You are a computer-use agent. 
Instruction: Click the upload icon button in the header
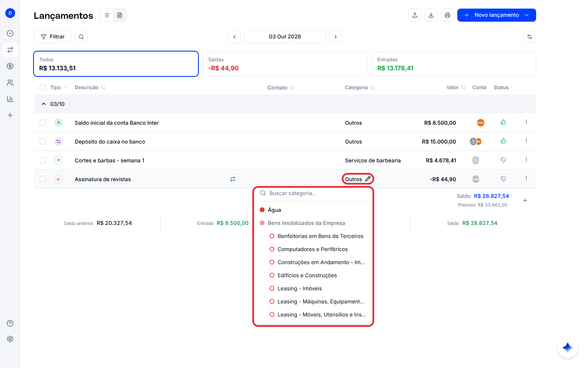click(415, 15)
